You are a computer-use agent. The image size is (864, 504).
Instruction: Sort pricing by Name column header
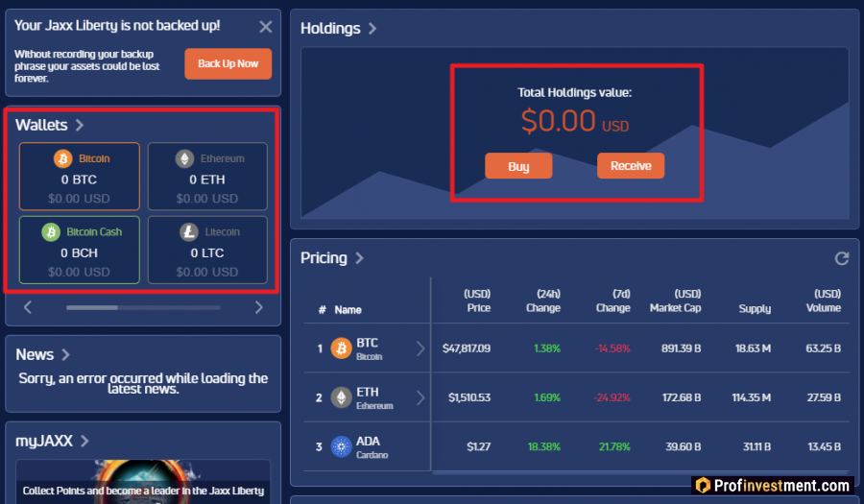[x=348, y=310]
